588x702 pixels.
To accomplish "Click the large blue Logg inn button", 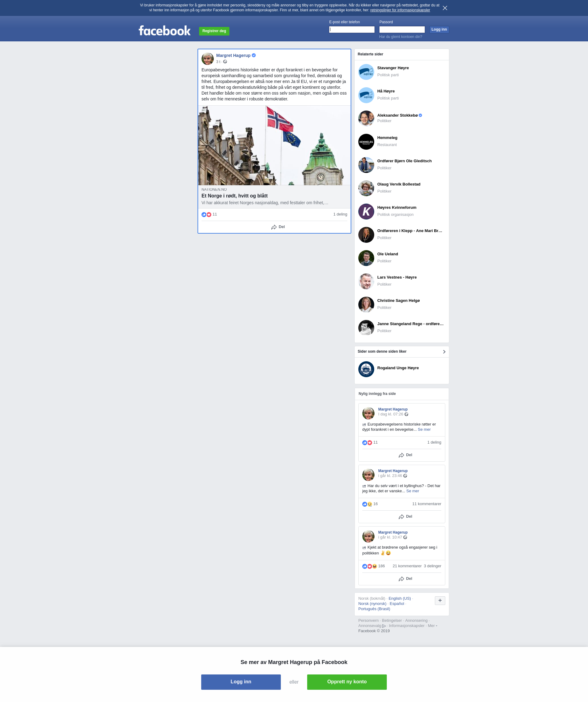I will pos(241,682).
